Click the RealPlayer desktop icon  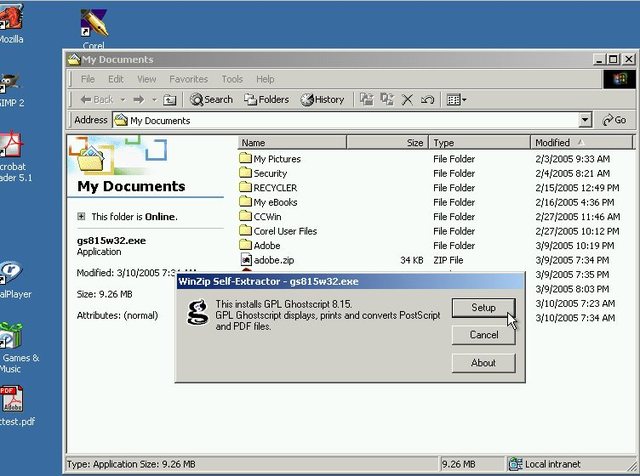click(14, 280)
